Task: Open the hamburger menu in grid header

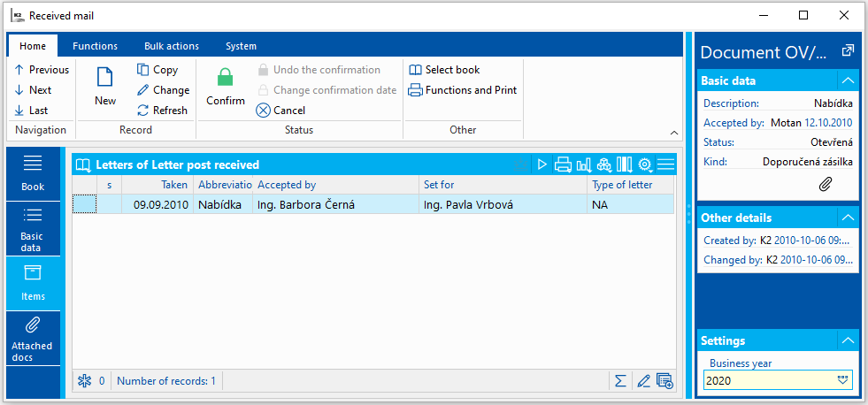Action: 665,164
